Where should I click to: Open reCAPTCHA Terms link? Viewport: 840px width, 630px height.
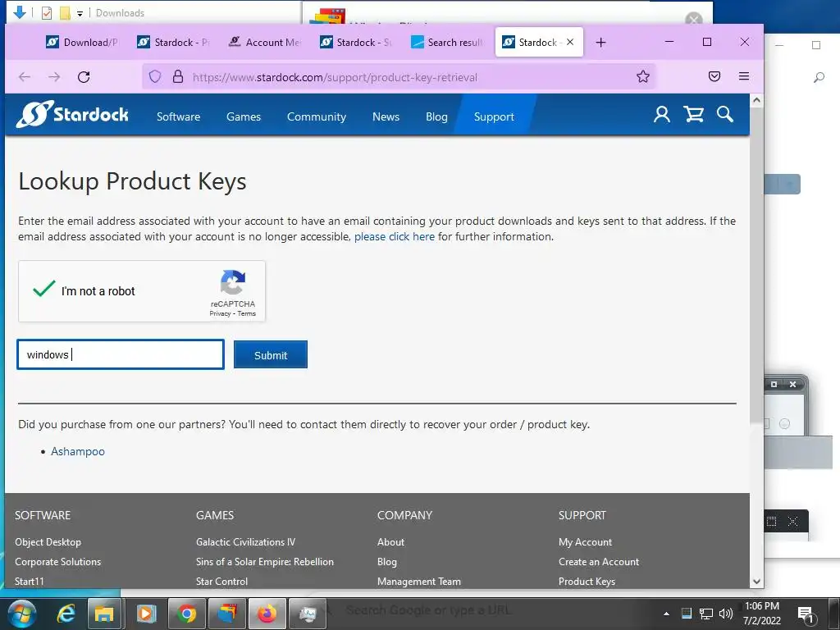click(246, 314)
